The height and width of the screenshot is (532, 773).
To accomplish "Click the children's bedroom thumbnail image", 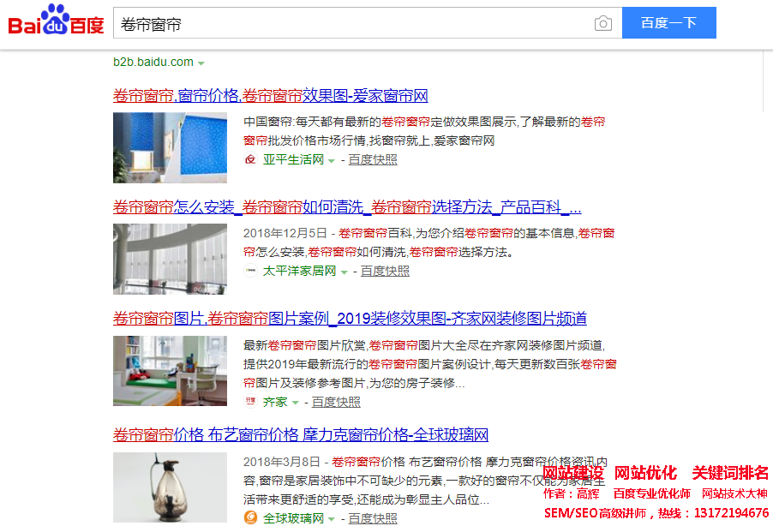I will (170, 371).
